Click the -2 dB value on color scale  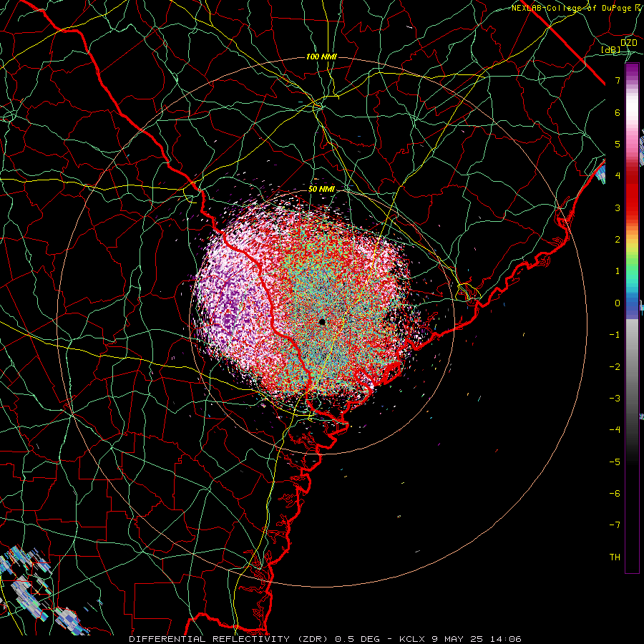pyautogui.click(x=615, y=367)
